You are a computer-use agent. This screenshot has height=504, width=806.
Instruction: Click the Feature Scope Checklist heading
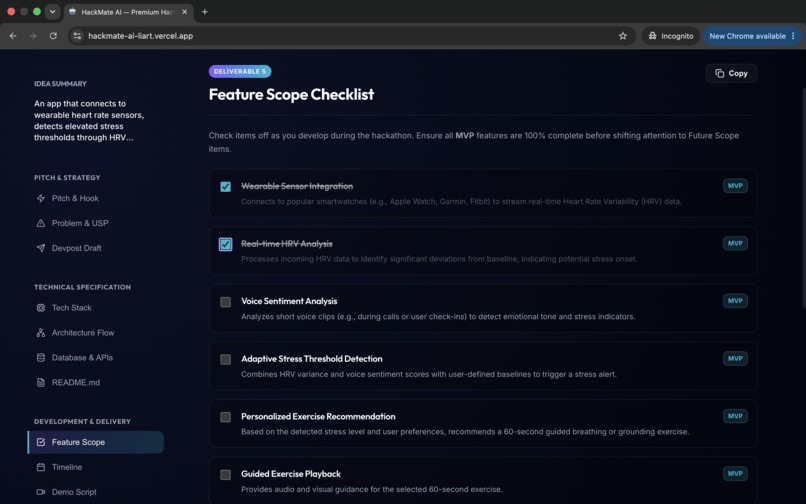pos(291,95)
